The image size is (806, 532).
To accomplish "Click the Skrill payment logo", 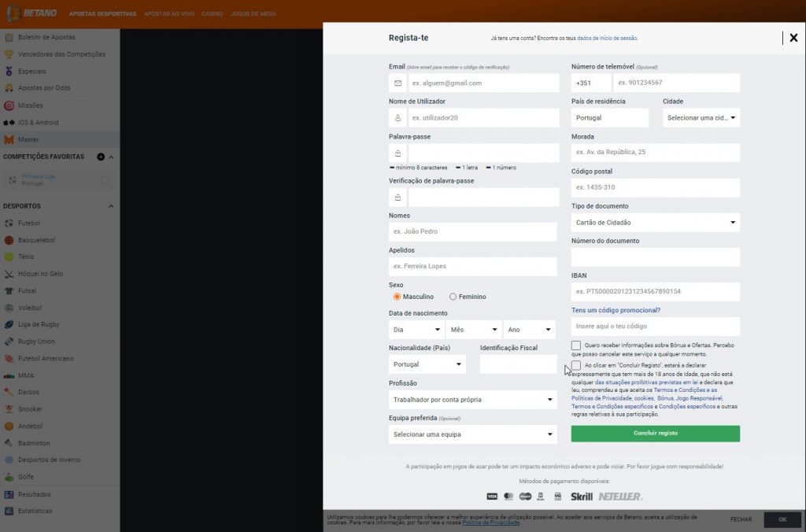I will pos(582,497).
